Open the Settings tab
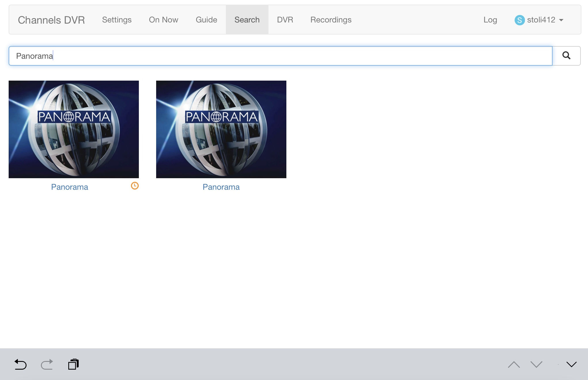The height and width of the screenshot is (380, 588). [x=117, y=20]
